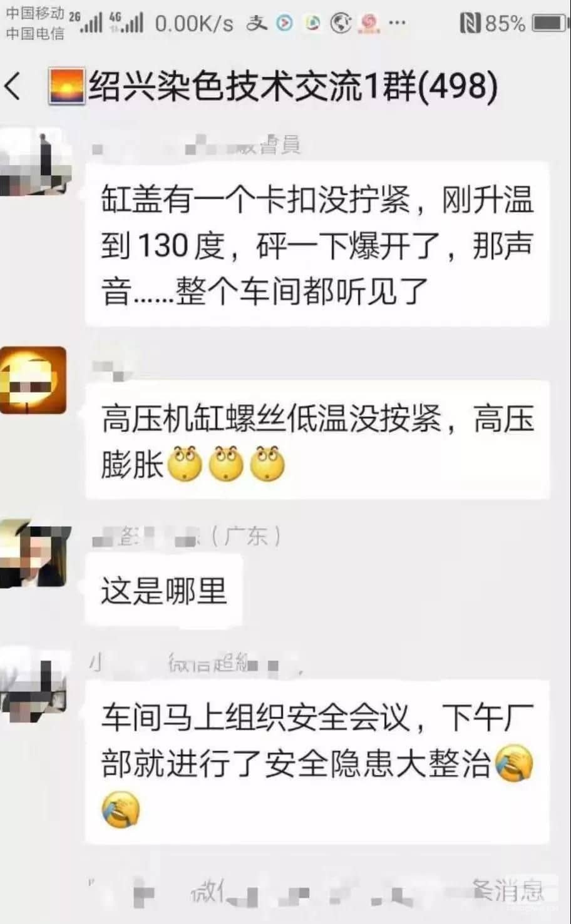Open avatar of the Guangdong member
Screen dimensions: 571x924
coord(34,554)
